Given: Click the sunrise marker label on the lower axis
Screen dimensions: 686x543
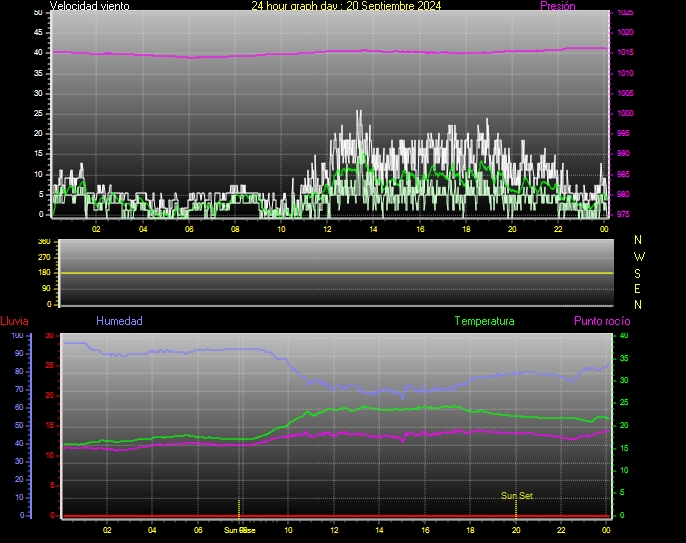Looking at the screenshot, I should pyautogui.click(x=239, y=530).
